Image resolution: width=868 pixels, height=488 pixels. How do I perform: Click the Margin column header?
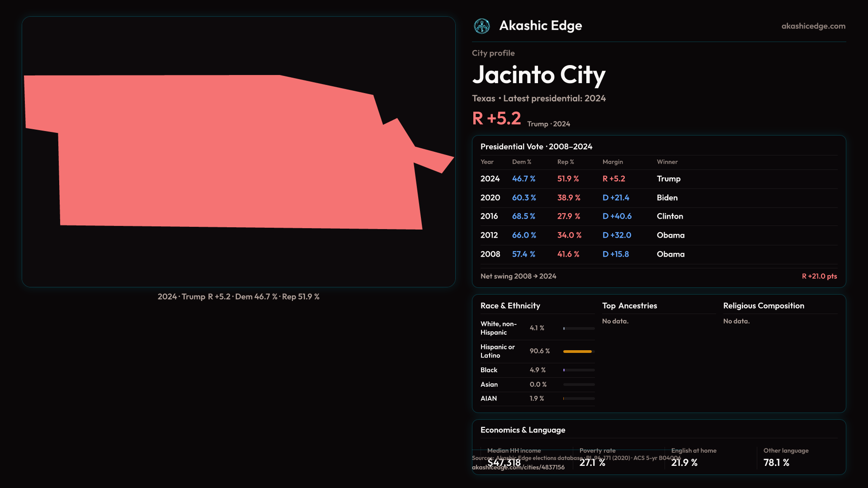[613, 162]
